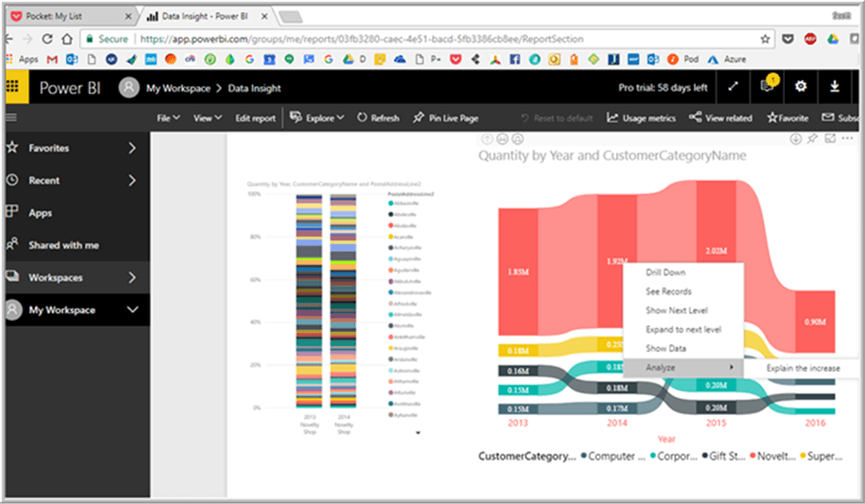
Task: Click the go to next level icon on visual
Action: click(502, 139)
